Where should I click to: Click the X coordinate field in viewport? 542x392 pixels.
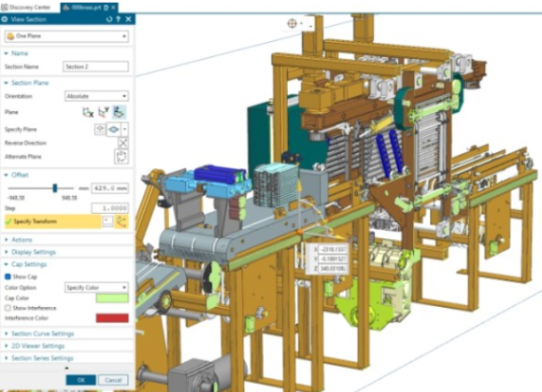(x=333, y=249)
